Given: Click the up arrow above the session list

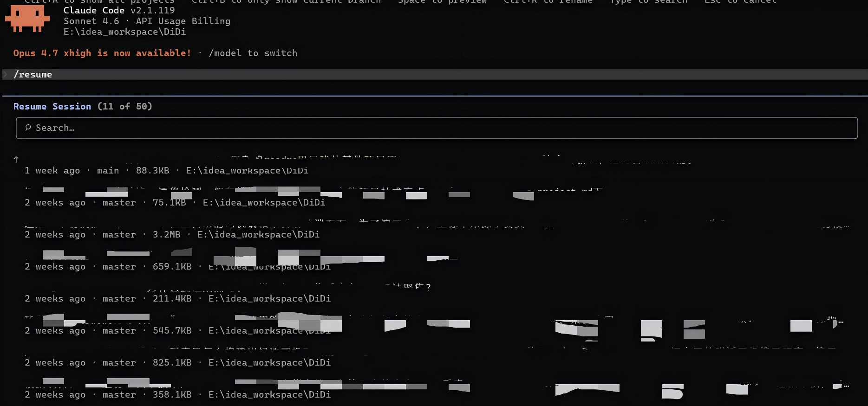Looking at the screenshot, I should point(16,160).
